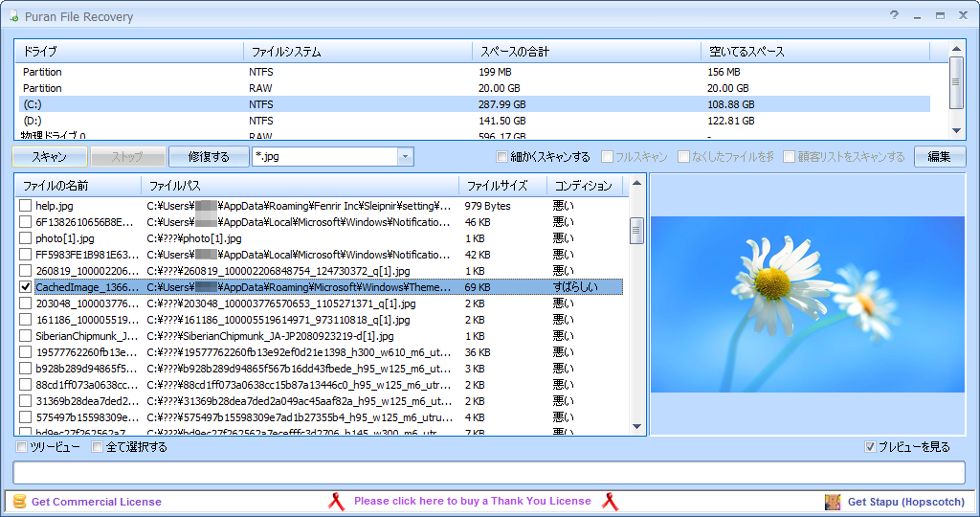Sort by コンディション column header
The width and height of the screenshot is (980, 517).
(x=584, y=185)
